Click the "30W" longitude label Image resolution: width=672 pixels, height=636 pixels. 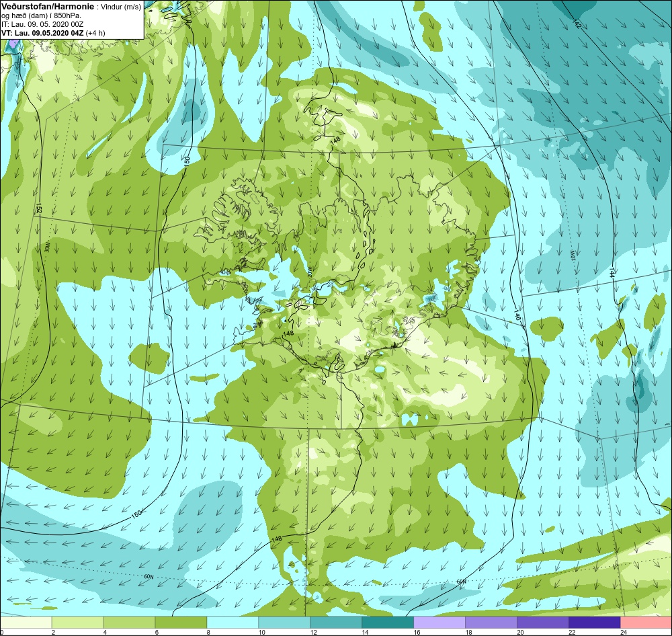[x=48, y=246]
